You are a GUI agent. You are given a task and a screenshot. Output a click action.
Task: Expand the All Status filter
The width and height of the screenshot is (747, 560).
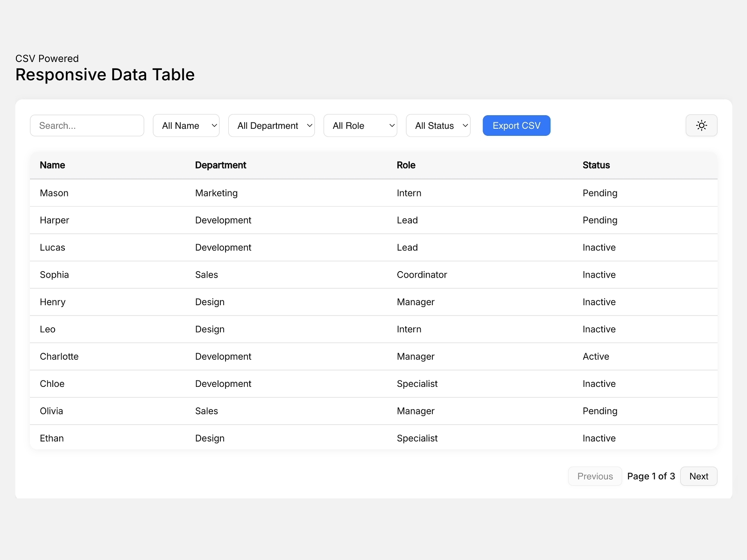point(438,126)
